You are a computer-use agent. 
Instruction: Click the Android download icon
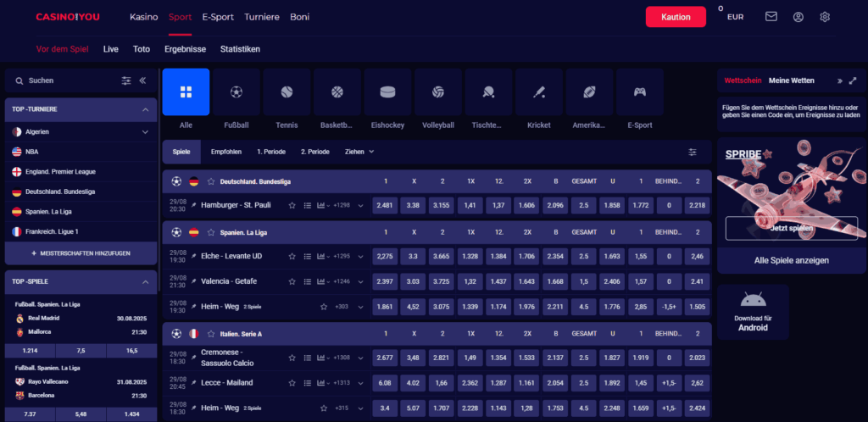coord(753,300)
